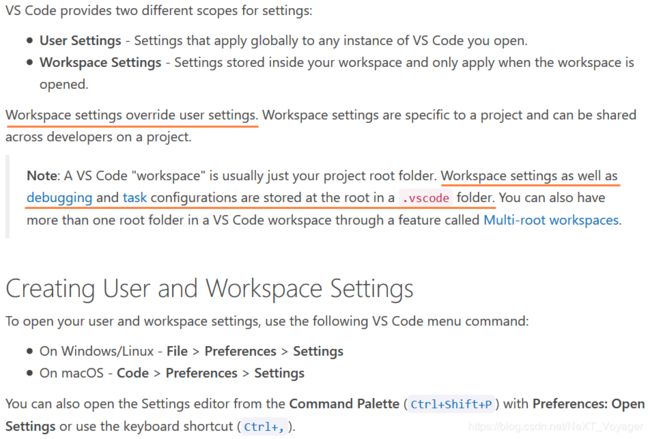This screenshot has width=650, height=439.
Task: Open the debugging link
Action: 59,198
